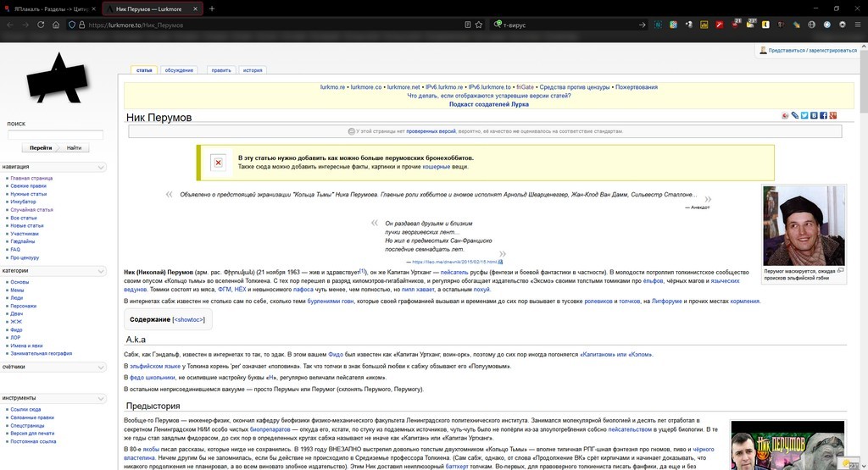Open the Версия для печати link
Viewport: 868px width, 470px height.
(x=32, y=434)
